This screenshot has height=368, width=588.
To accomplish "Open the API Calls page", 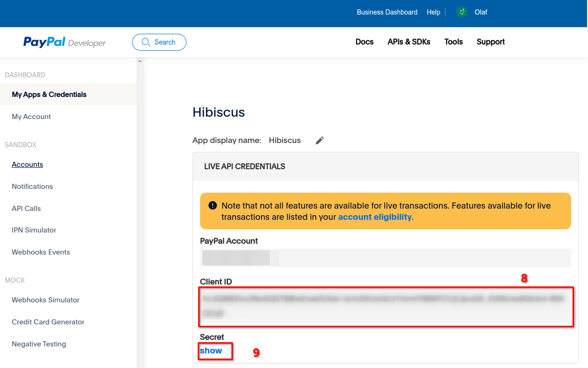I will tap(26, 209).
